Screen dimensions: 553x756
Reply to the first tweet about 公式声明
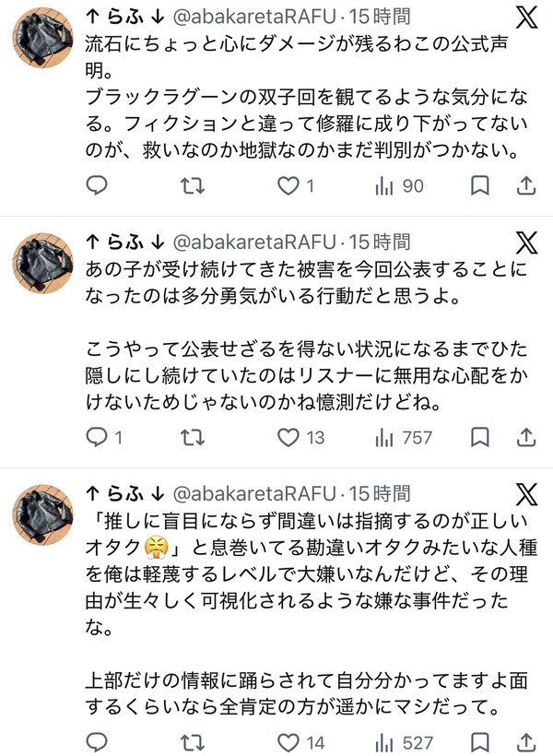point(97,185)
